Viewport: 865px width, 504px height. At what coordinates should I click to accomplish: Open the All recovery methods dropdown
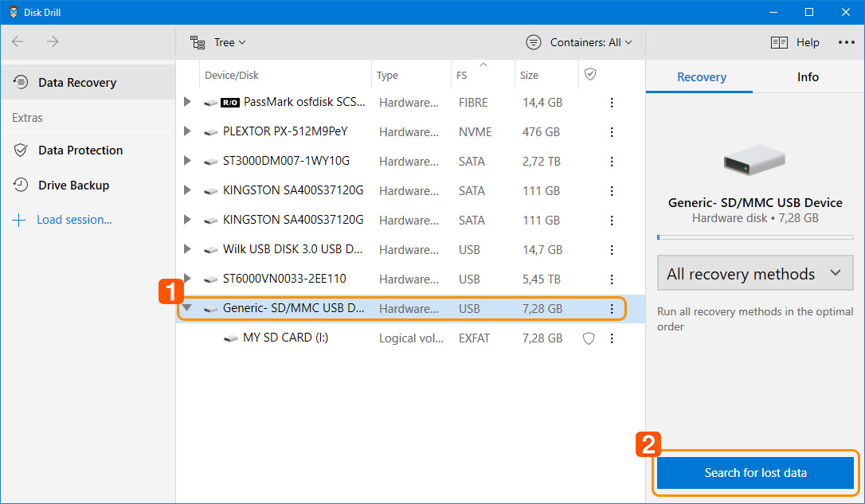(754, 272)
